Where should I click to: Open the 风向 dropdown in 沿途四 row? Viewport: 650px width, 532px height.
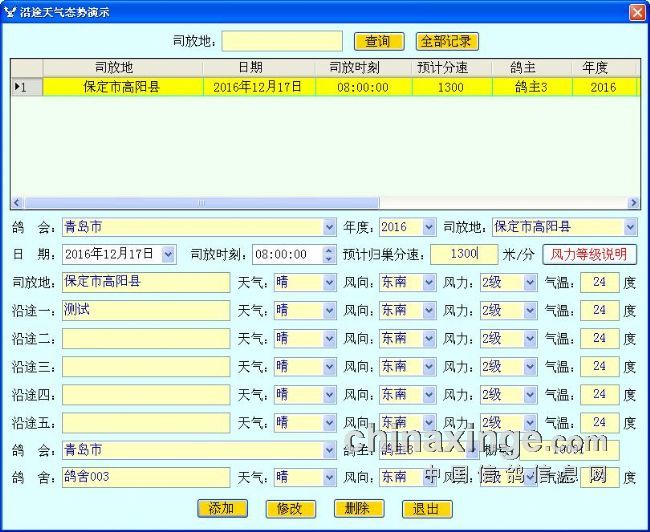pyautogui.click(x=429, y=395)
